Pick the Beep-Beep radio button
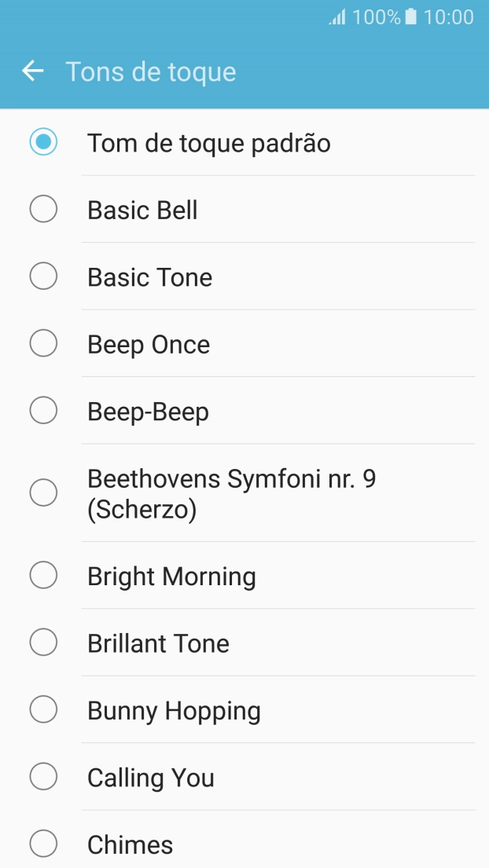Screen dimensions: 489x868 43,411
